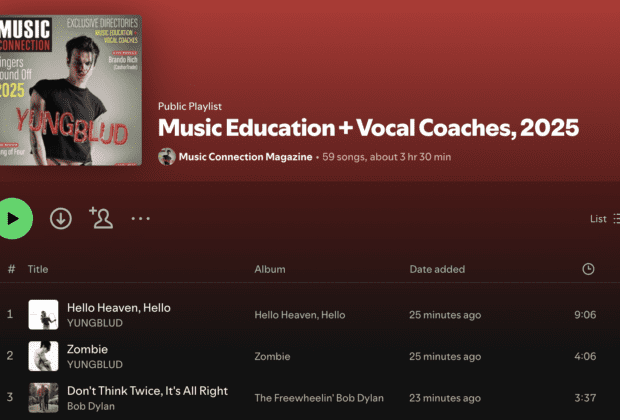Screen dimensions: 620x420
Task: Click 25 minutes ago on the Hello Heaven, Hello row
Action: tap(445, 315)
